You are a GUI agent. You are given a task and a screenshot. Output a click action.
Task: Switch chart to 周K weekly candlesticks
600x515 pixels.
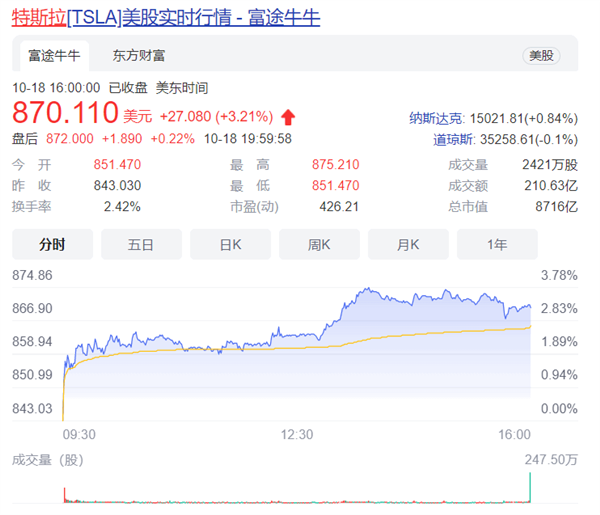tap(319, 244)
